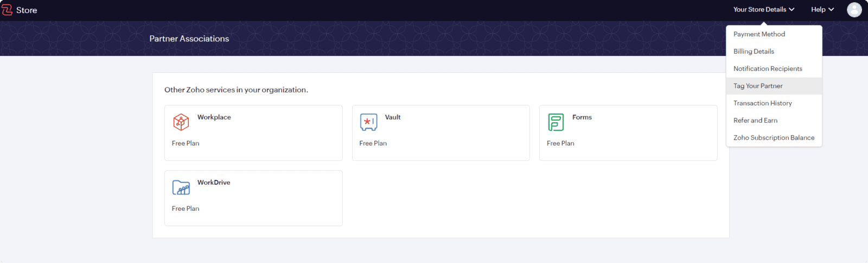Collapse the Your Store Details dropdown
The width and height of the screenshot is (868, 263).
(764, 10)
